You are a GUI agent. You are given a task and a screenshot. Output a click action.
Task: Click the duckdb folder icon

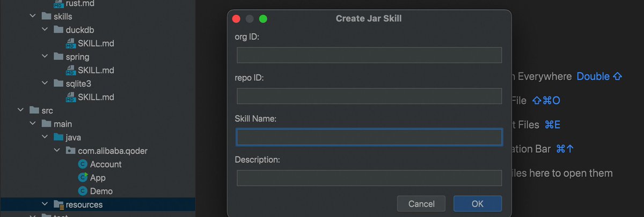(58, 30)
